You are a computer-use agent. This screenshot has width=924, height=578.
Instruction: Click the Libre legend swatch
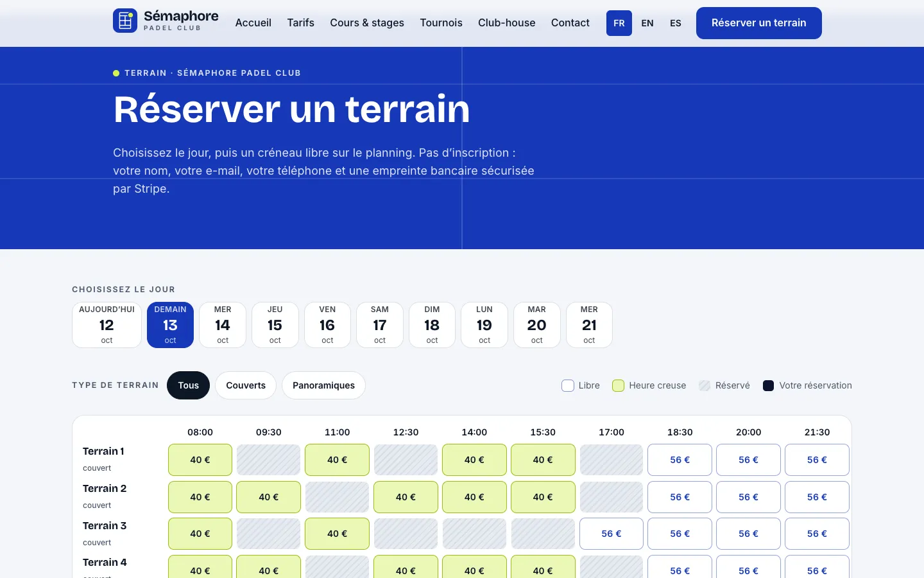[x=567, y=385]
